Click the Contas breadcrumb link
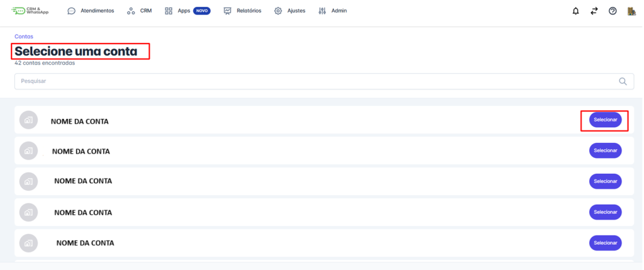The width and height of the screenshot is (644, 270). click(x=24, y=37)
